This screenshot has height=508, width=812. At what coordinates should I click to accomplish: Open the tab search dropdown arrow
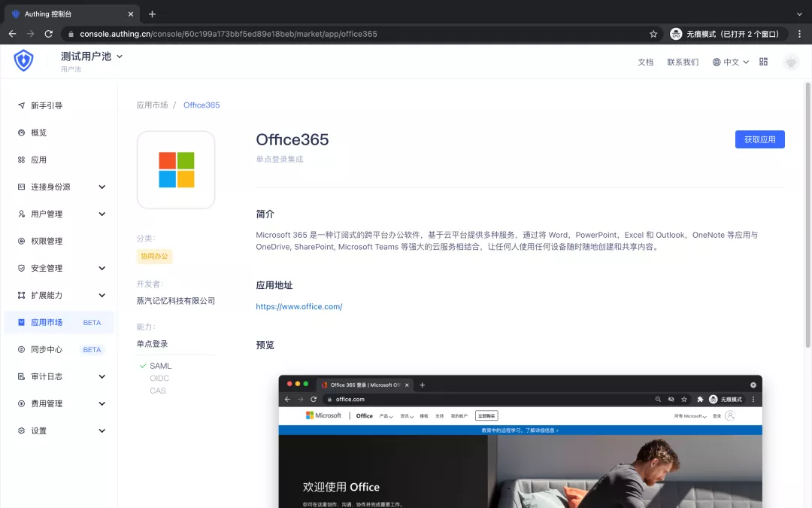click(799, 14)
